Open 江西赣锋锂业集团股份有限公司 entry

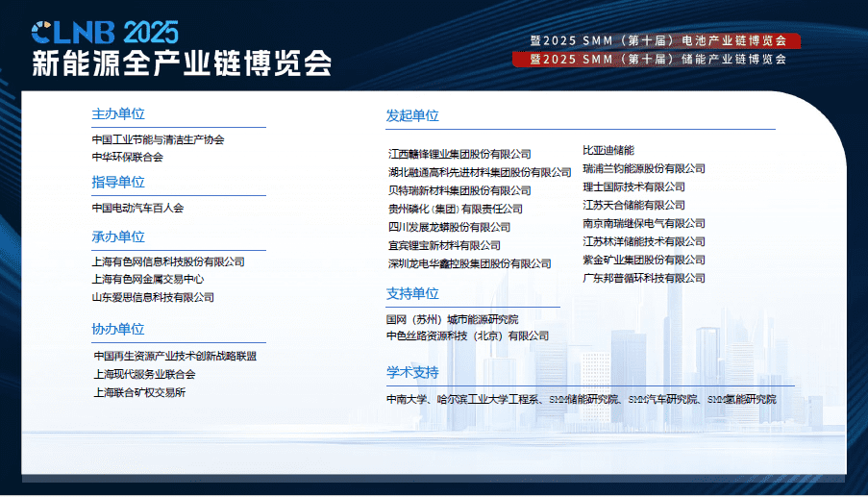459,154
